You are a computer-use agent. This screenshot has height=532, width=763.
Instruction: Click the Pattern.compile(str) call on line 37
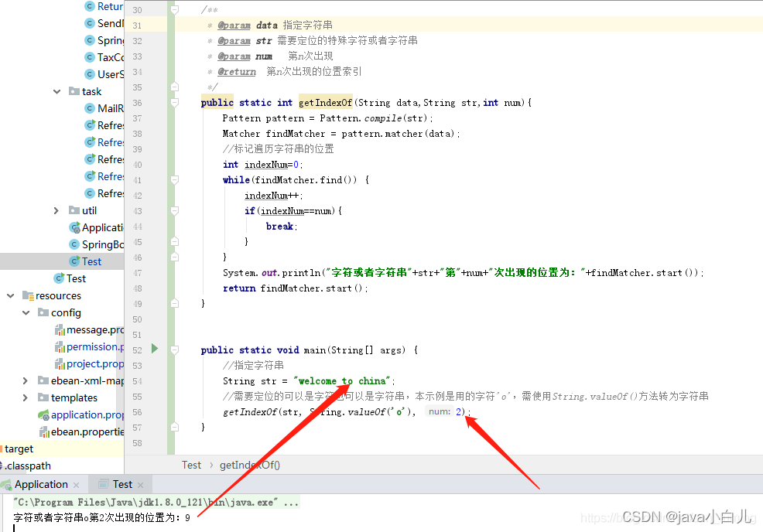point(376,118)
